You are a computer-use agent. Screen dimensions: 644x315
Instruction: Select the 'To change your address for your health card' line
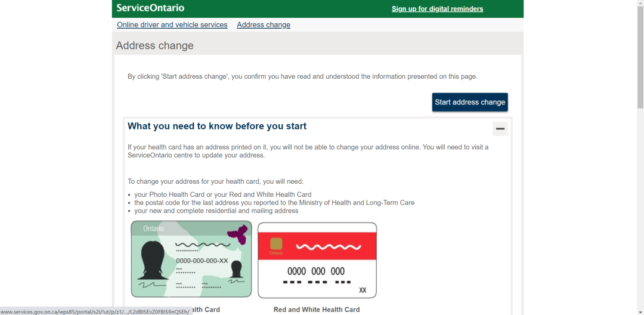[216, 181]
